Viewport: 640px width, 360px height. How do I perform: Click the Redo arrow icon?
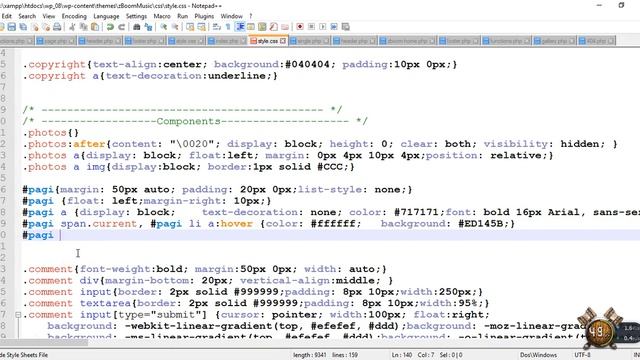[121, 27]
